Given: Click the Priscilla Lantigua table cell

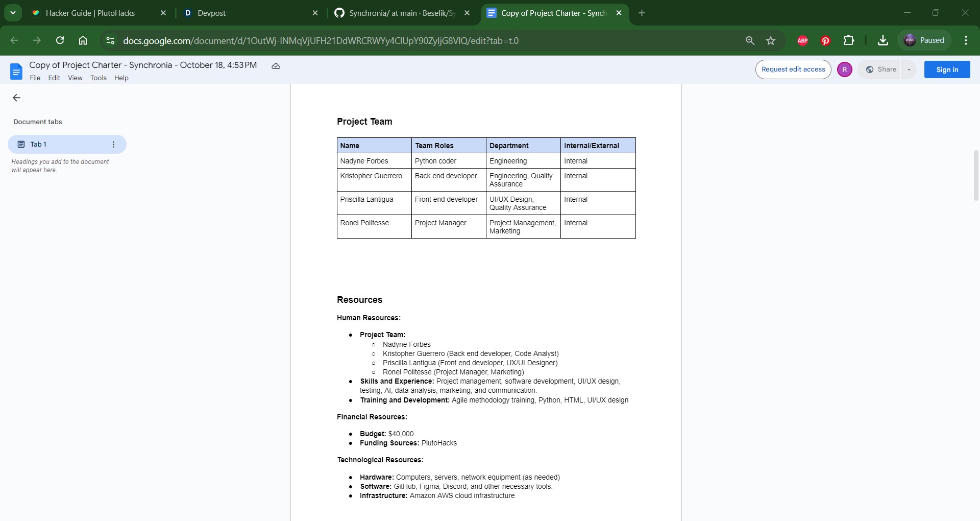Looking at the screenshot, I should pos(374,203).
